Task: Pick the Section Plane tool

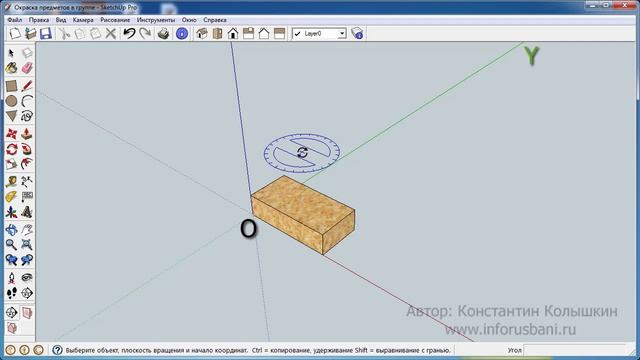Action: tap(27, 293)
